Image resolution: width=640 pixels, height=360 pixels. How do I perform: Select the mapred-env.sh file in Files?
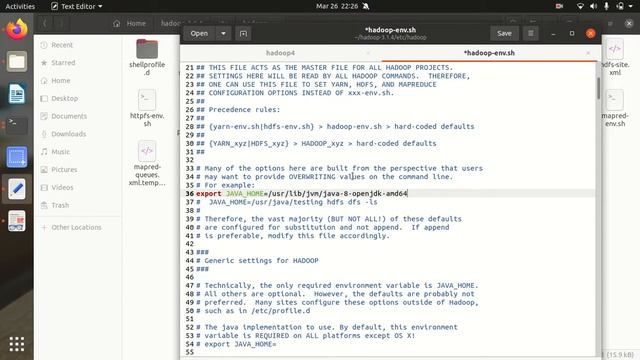point(615,108)
